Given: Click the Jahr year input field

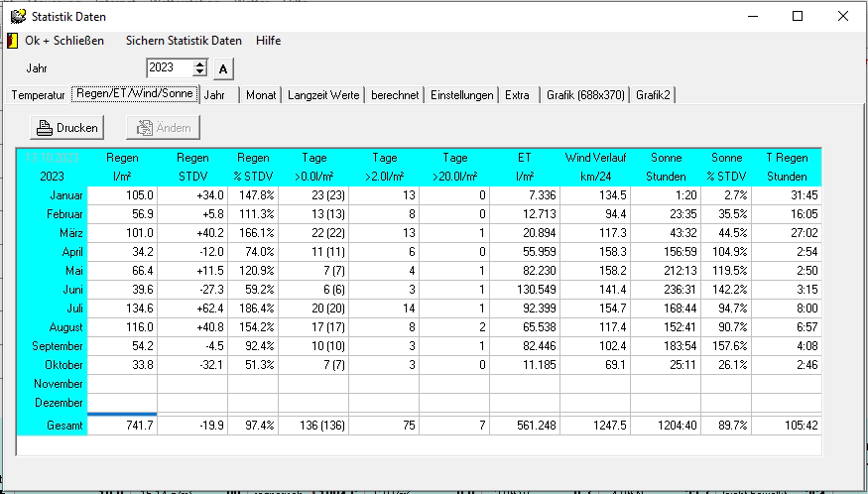Looking at the screenshot, I should coord(169,68).
